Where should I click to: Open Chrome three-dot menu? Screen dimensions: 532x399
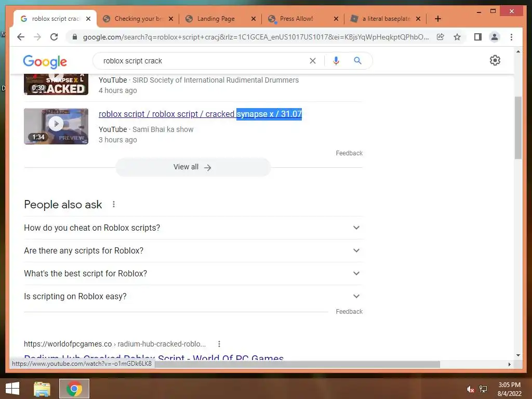(511, 37)
